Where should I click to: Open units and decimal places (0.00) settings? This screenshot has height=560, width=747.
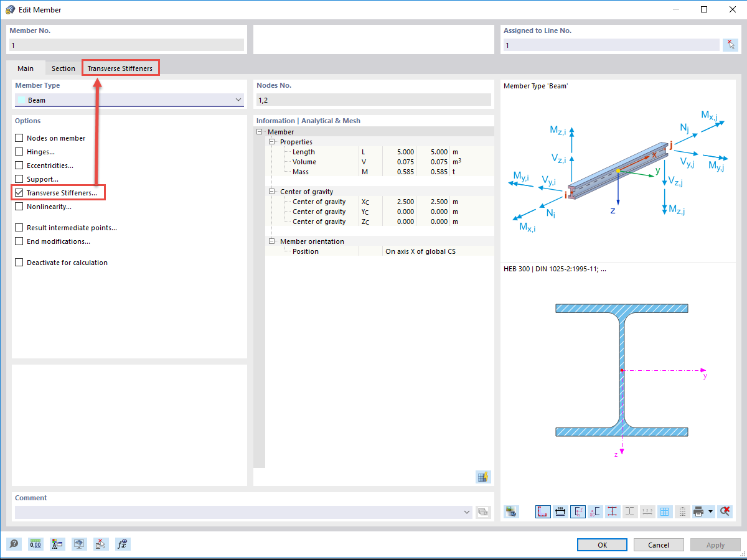[x=35, y=544]
